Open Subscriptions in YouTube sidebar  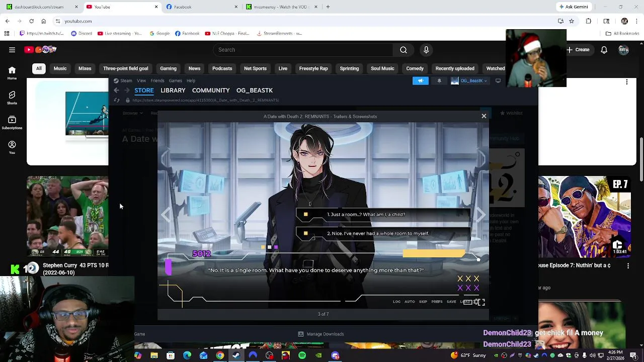[12, 123]
